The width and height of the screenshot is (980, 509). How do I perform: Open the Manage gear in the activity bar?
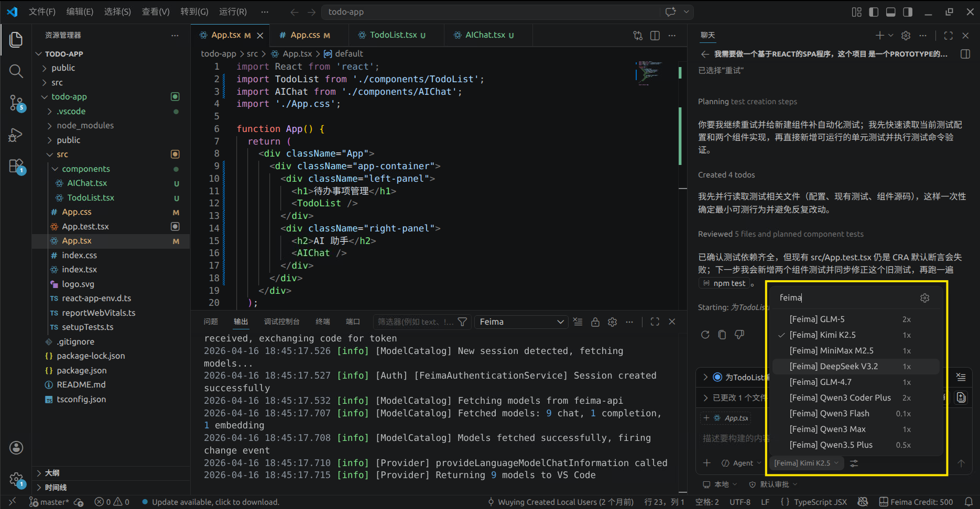[16, 479]
